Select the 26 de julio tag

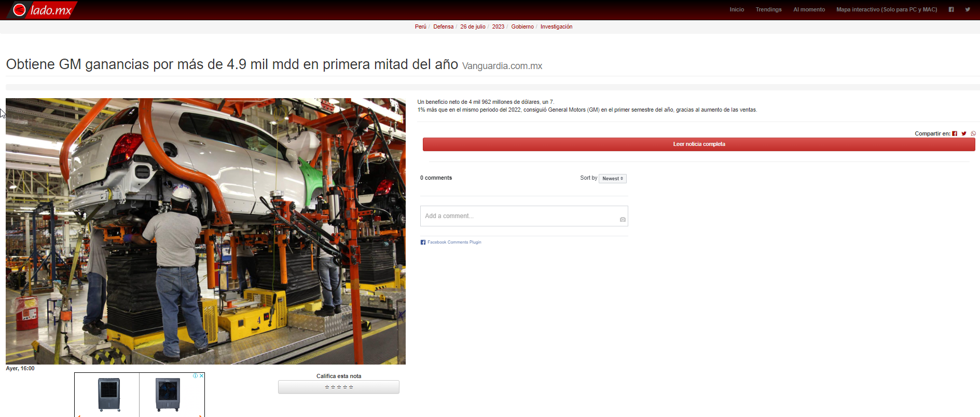pos(473,26)
